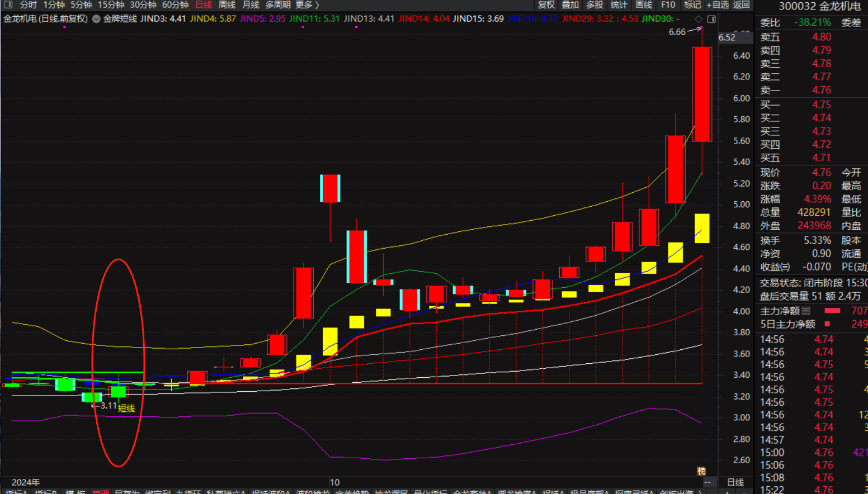Screen dimensions: 868x494
Task: Open 复权 adjustment menu
Action: pos(546,4)
